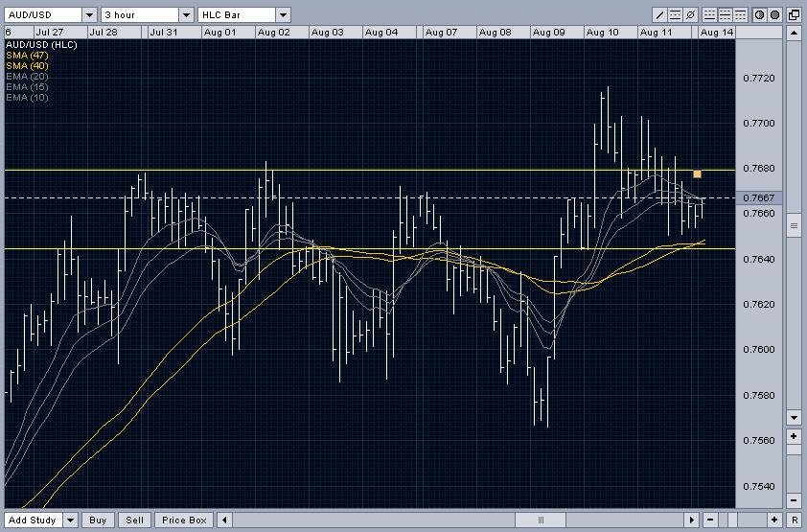Click the Aug 10 date header
This screenshot has height=532, width=807.
tap(603, 33)
